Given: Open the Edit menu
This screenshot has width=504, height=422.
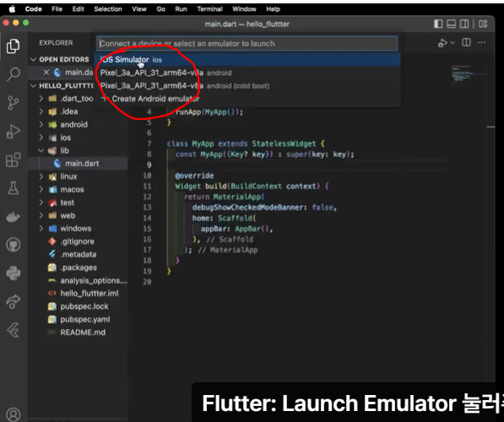Looking at the screenshot, I should (x=79, y=9).
